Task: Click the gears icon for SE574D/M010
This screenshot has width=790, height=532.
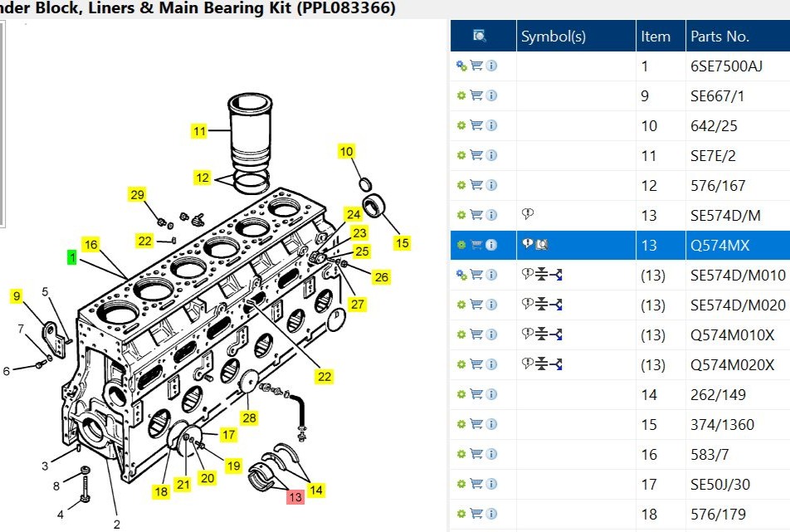Action: click(461, 275)
